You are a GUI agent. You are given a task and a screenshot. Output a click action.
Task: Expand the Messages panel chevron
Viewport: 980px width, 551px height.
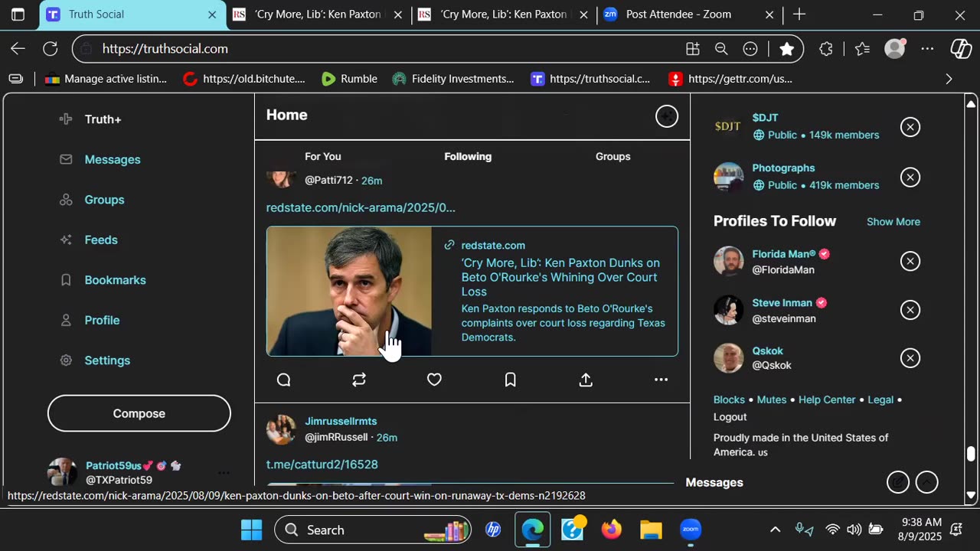pos(926,482)
